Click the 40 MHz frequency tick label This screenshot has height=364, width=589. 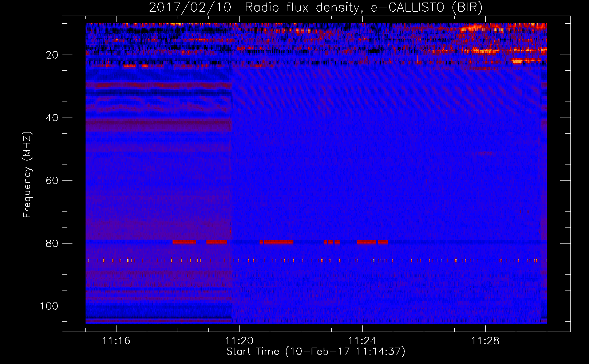[x=52, y=118]
